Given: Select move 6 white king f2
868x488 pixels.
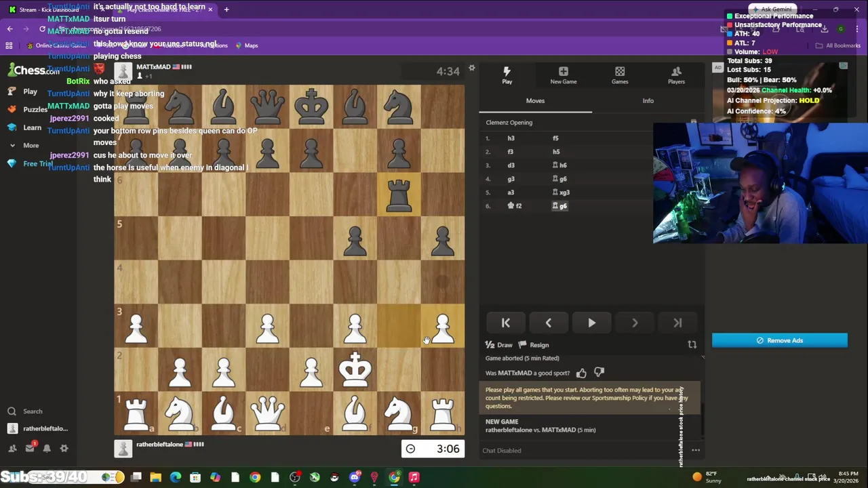Looking at the screenshot, I should tap(515, 206).
